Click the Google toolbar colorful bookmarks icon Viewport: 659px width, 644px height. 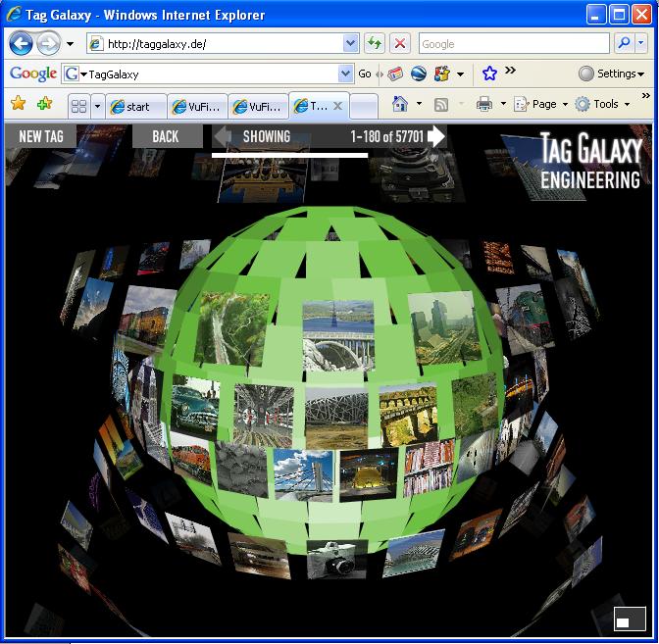pyautogui.click(x=442, y=74)
